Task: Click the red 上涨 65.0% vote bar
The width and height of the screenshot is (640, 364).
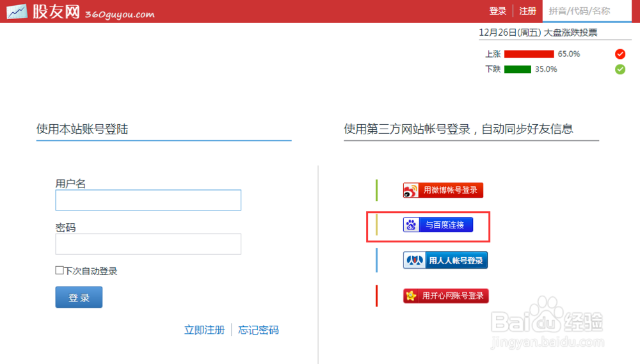Action: [529, 54]
